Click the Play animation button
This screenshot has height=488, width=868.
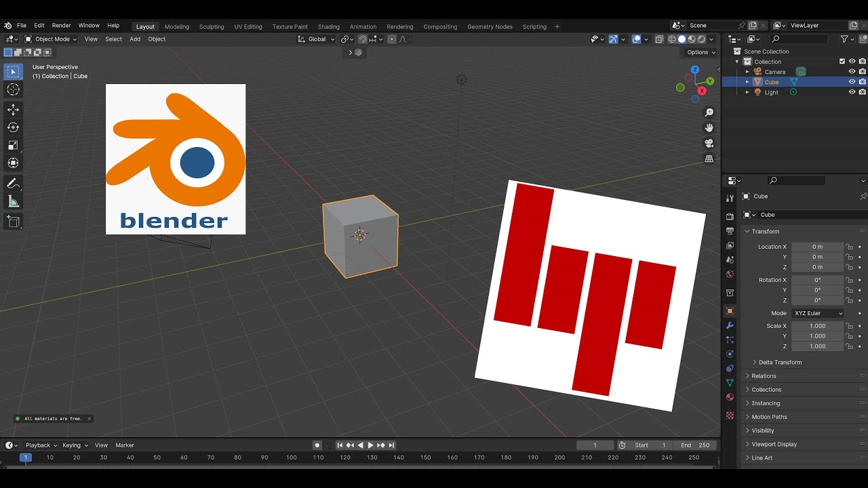pyautogui.click(x=370, y=445)
